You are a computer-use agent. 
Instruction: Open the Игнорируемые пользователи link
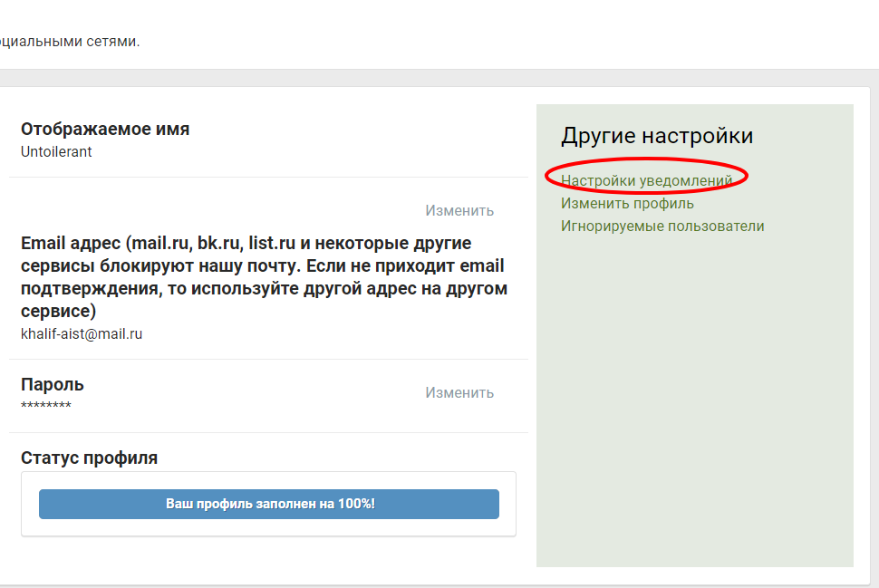pyautogui.click(x=662, y=226)
